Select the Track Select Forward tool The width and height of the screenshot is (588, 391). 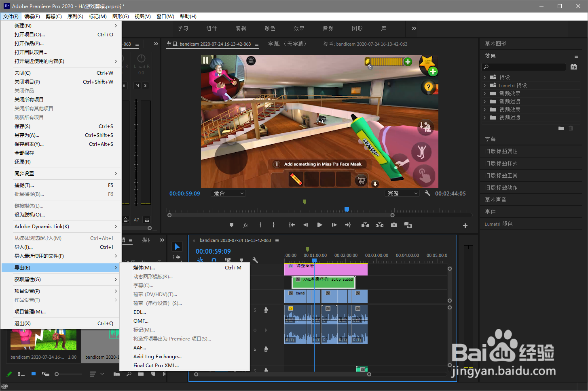[177, 257]
